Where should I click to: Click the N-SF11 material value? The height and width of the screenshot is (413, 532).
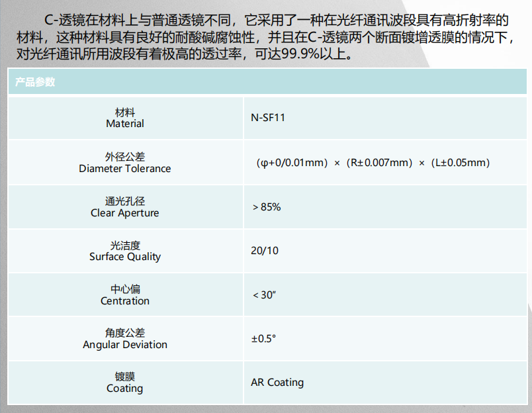267,118
